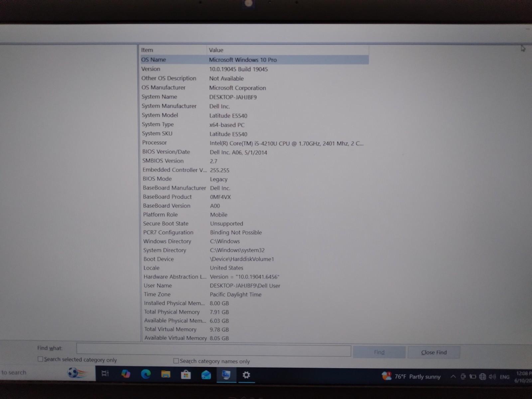Screen dimensions: 532x399
Task: Select the Hardware Abstraction Layer row
Action: click(254, 277)
